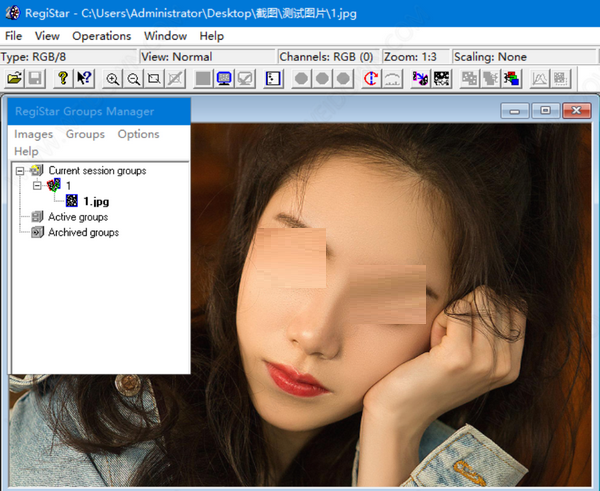Activate the context help arrow-question tool
This screenshot has width=600, height=491.
(84, 79)
